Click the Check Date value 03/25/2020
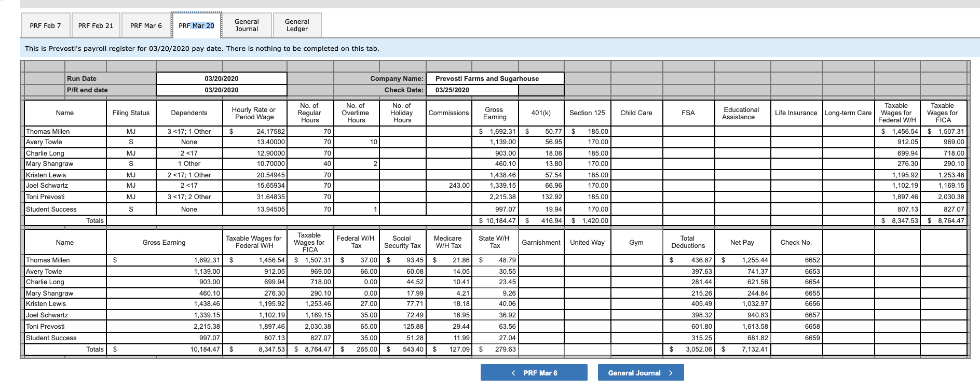Screen dimensions: 980x391 point(472,90)
